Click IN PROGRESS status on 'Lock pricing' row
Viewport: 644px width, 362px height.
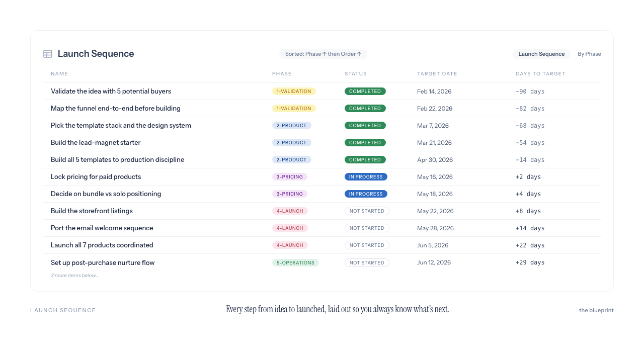coord(366,177)
